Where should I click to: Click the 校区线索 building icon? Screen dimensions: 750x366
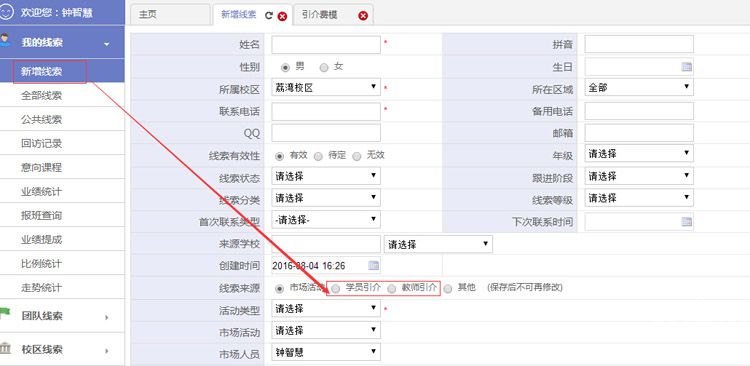pos(5,348)
